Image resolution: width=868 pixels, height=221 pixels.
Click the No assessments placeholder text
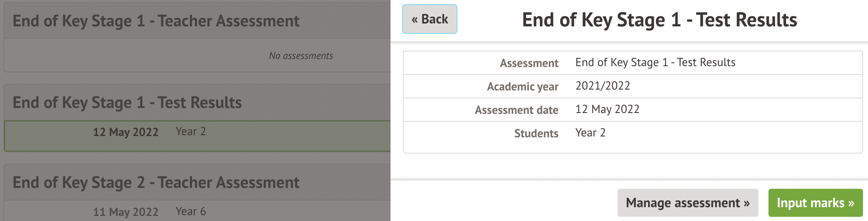(301, 56)
